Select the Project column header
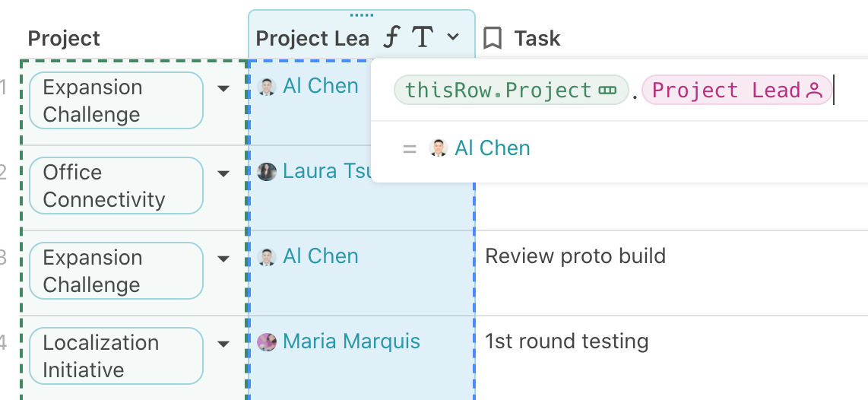868x400 pixels. click(64, 38)
